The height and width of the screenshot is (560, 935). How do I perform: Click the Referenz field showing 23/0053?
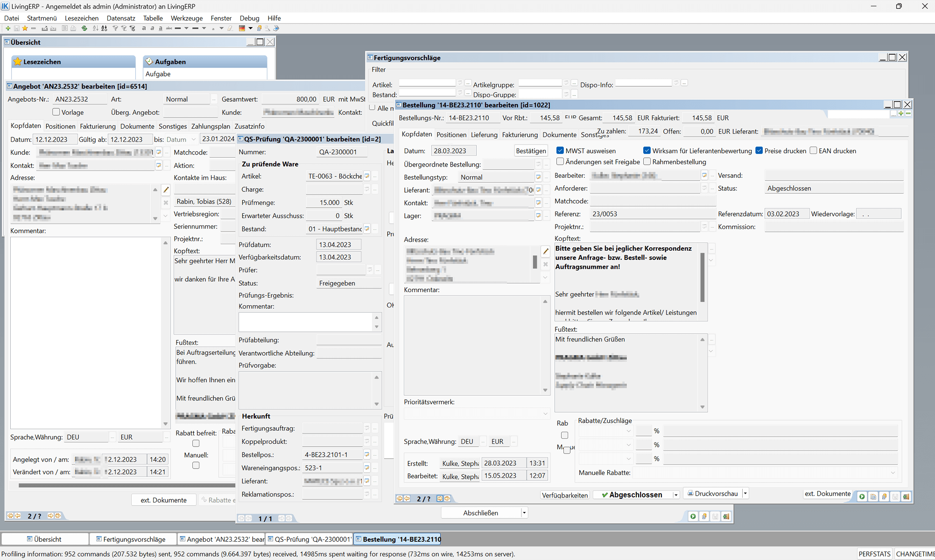click(653, 214)
